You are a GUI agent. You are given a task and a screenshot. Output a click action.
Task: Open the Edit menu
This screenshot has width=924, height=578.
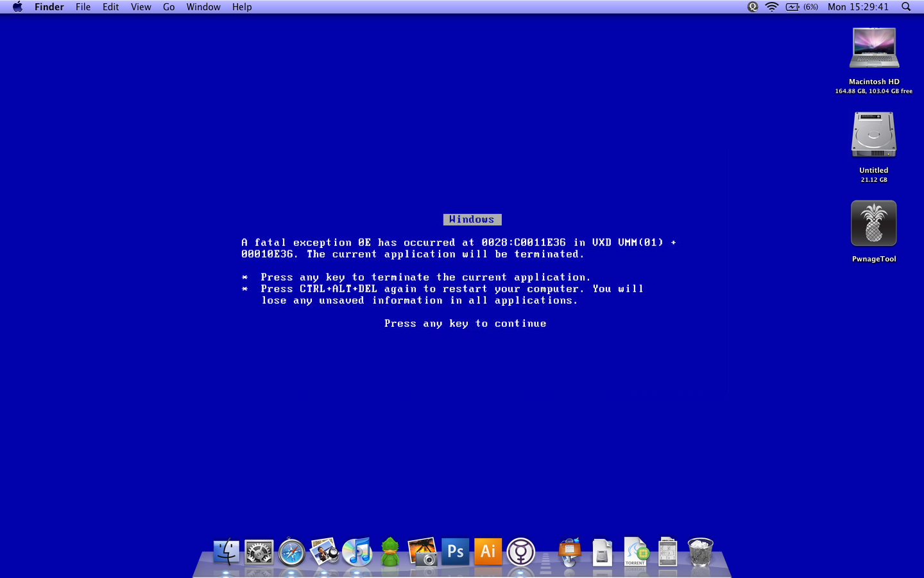coord(110,7)
